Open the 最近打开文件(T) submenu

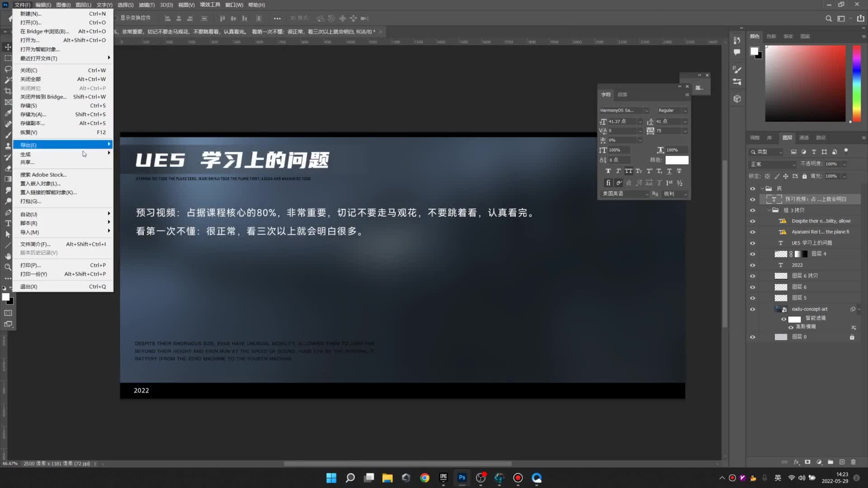(63, 58)
